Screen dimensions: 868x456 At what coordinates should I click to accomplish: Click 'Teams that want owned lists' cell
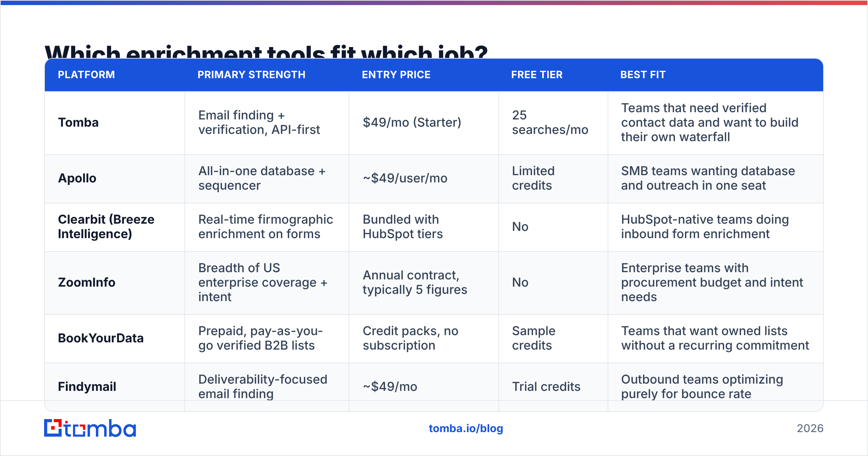715,338
